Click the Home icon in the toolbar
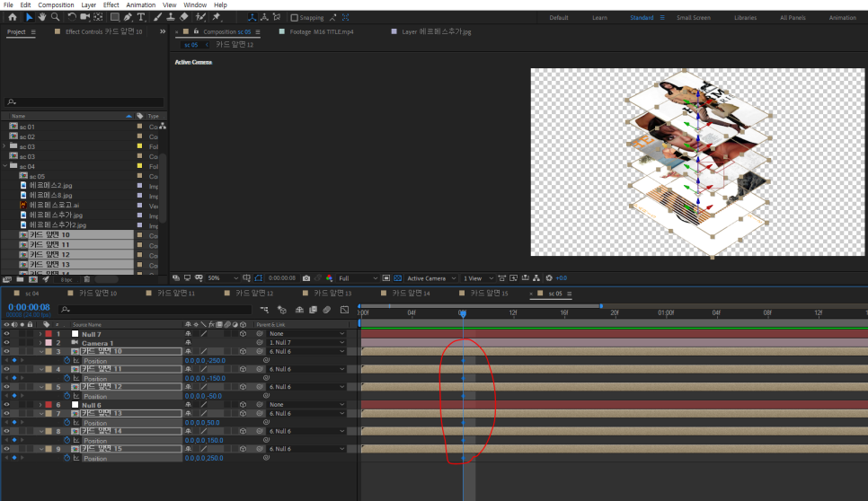The image size is (868, 501). click(x=13, y=17)
